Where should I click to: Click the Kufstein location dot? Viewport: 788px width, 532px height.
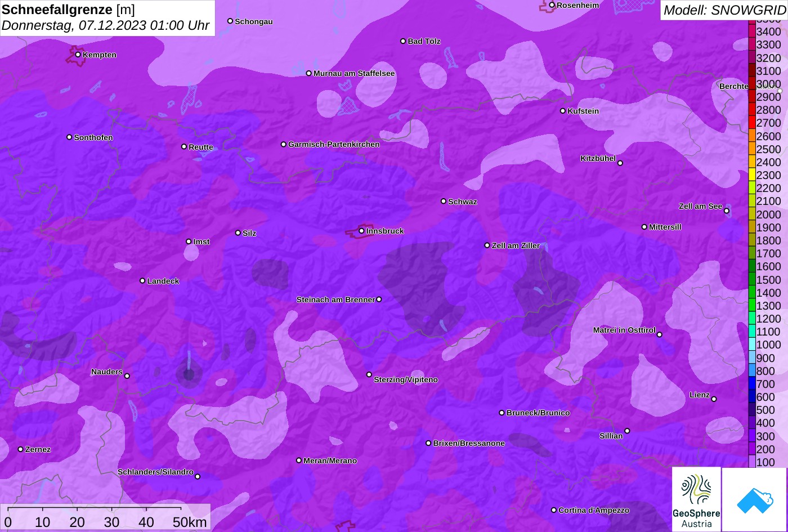(x=563, y=111)
